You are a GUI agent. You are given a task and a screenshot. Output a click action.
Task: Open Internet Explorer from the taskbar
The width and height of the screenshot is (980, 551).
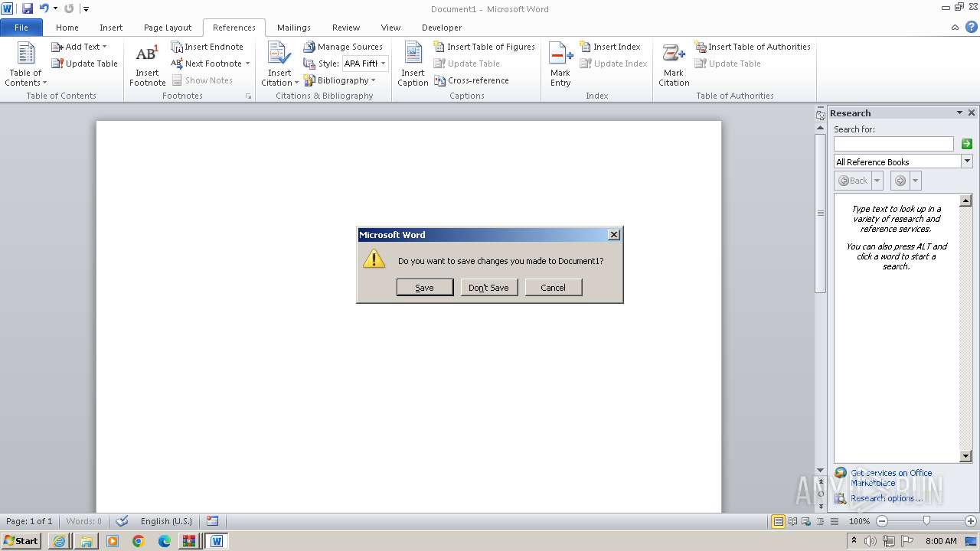[59, 541]
